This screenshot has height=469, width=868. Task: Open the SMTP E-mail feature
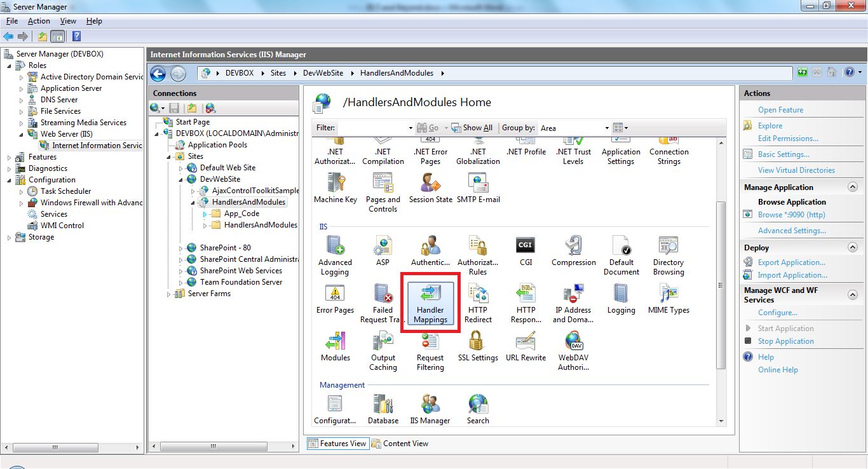coord(478,188)
